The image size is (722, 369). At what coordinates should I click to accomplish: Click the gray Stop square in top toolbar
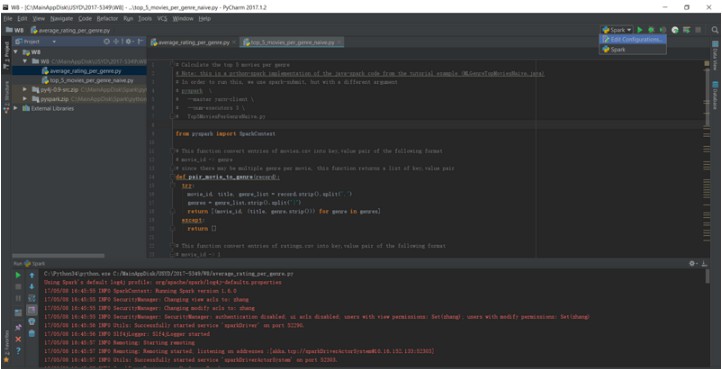[x=698, y=30]
